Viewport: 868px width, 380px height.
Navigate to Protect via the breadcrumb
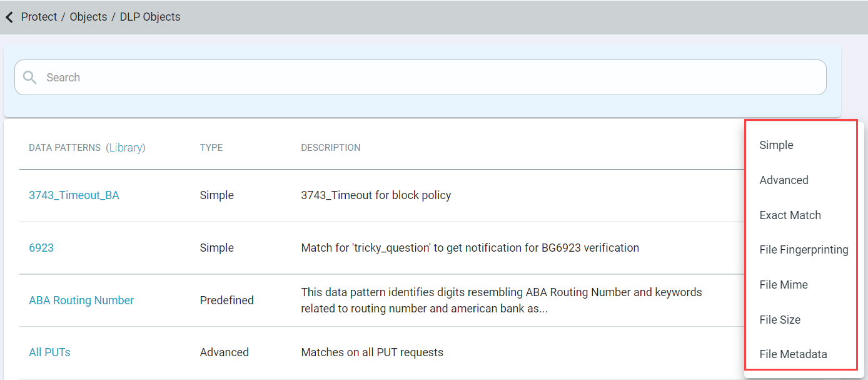39,17
